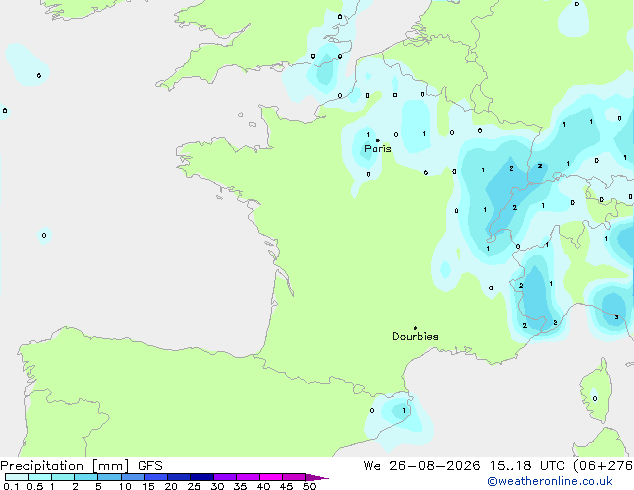
Task: Open the weatheronline.co.uk copyright link
Action: tap(550, 481)
